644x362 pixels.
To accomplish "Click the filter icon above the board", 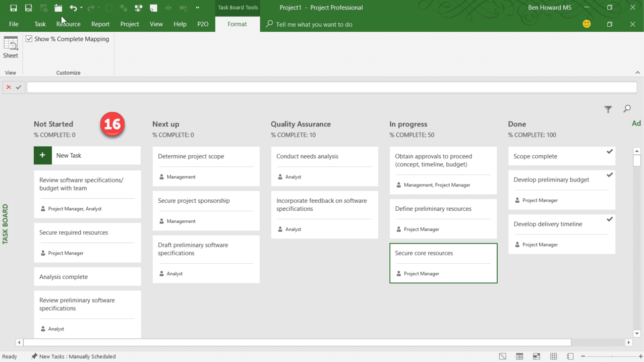I will (x=608, y=109).
